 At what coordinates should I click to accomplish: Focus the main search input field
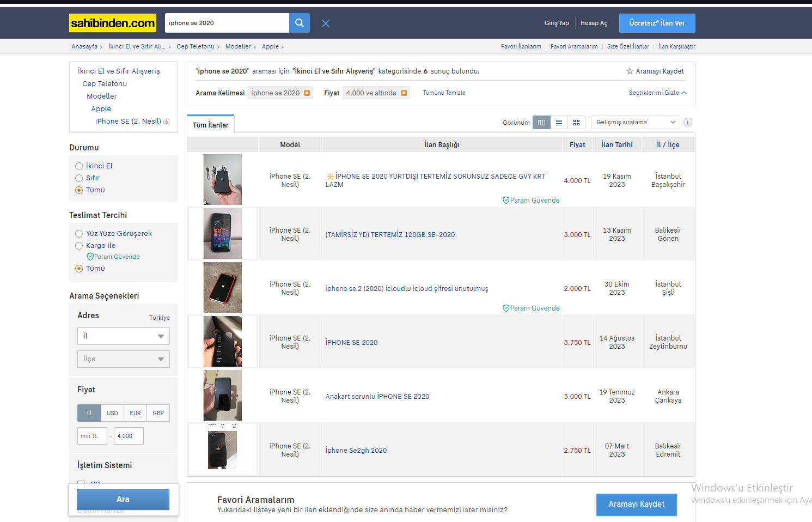point(227,23)
